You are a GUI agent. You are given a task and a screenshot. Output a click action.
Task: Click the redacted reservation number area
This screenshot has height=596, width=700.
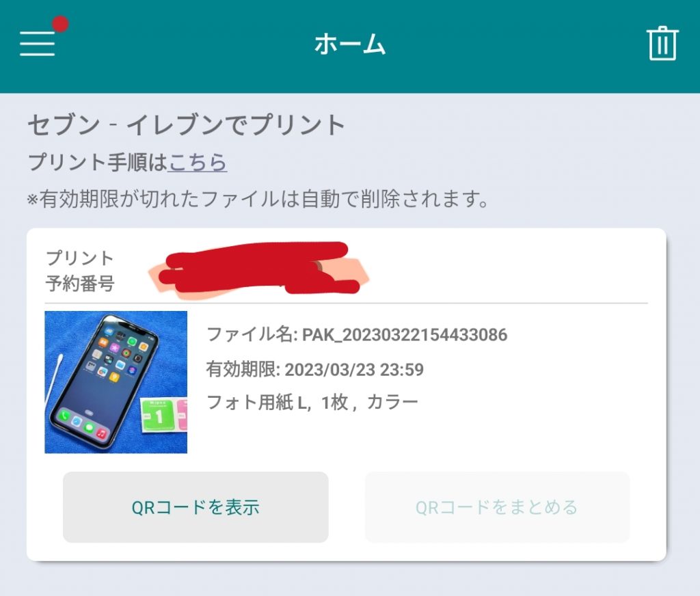click(259, 269)
